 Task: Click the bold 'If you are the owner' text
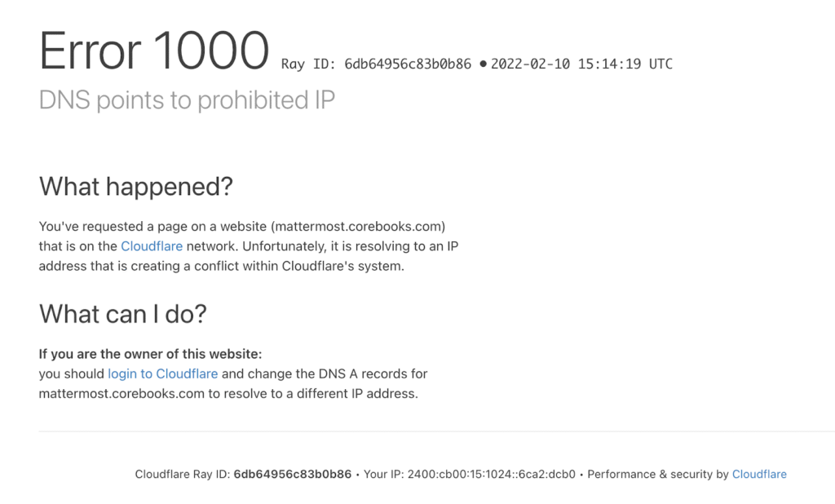pos(150,354)
